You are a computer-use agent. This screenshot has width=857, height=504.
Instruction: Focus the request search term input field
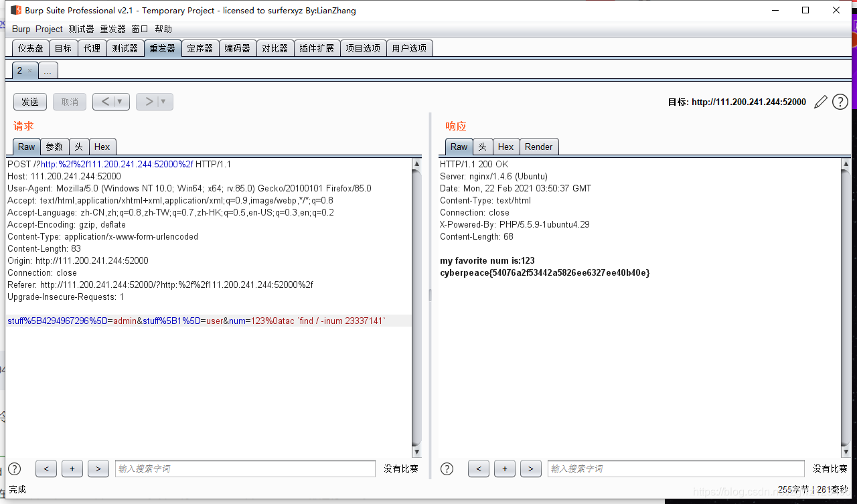click(x=245, y=469)
